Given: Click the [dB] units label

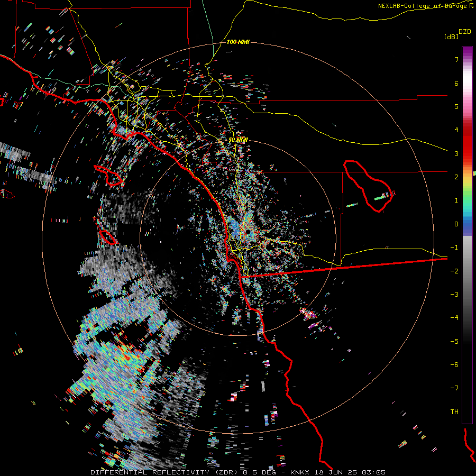Looking at the screenshot, I should pyautogui.click(x=452, y=36).
